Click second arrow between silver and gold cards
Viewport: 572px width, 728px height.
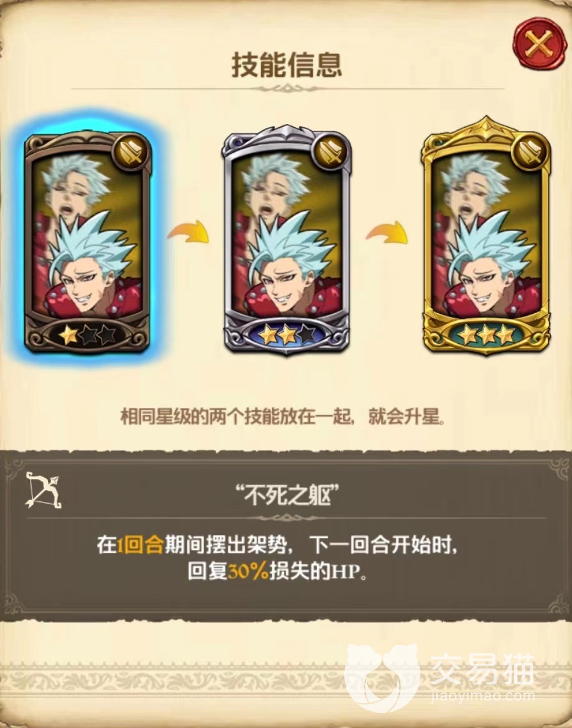point(387,232)
